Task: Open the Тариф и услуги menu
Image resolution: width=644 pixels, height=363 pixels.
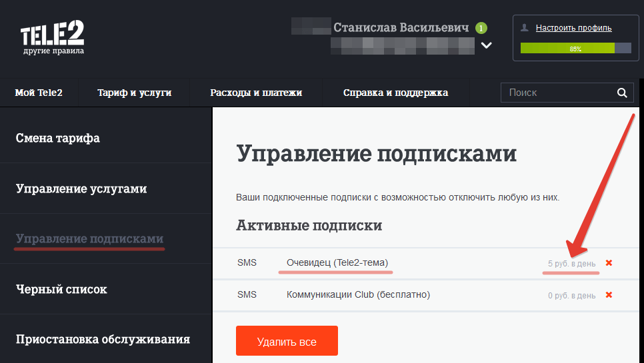Action: click(x=134, y=93)
